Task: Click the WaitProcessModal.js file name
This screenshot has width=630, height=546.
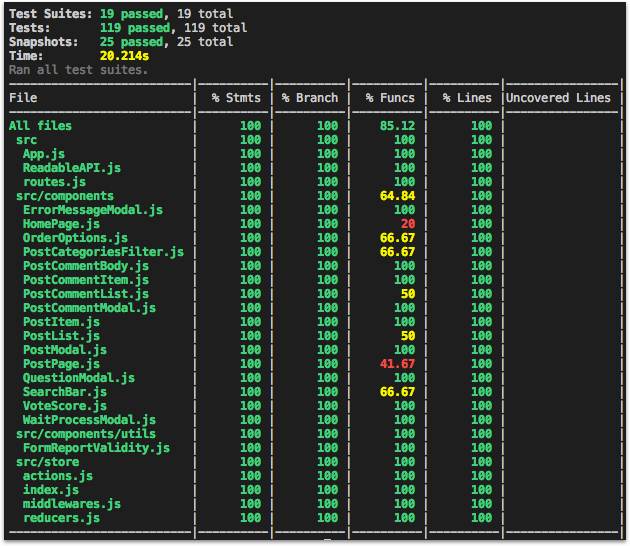Action: point(89,420)
